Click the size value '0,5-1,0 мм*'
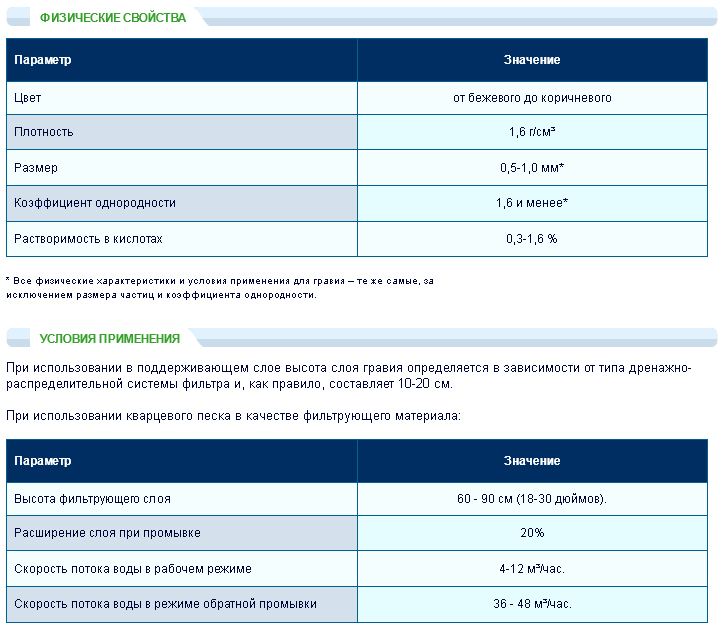This screenshot has width=723, height=634. (x=532, y=168)
